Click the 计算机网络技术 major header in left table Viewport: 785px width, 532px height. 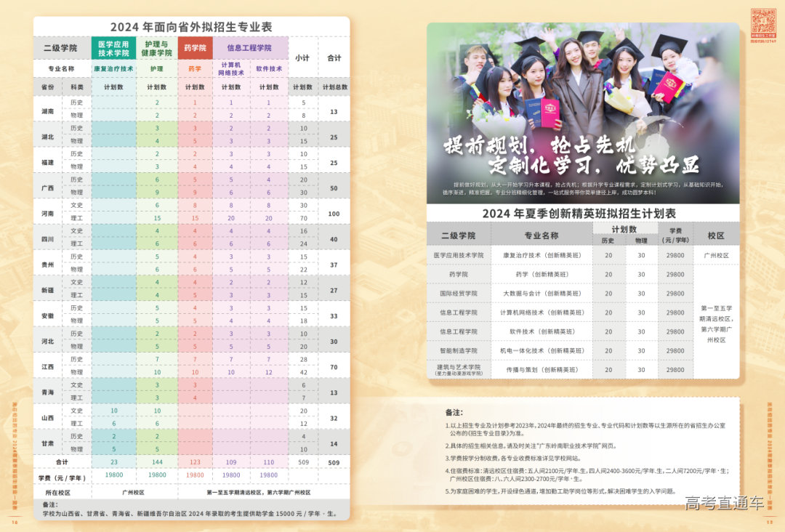click(231, 69)
